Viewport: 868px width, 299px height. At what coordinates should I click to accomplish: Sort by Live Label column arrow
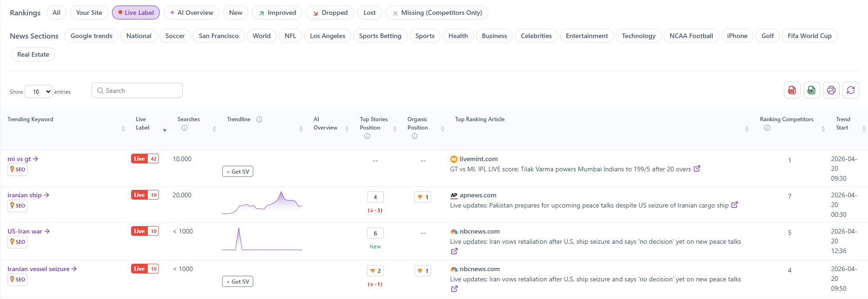[x=164, y=130]
